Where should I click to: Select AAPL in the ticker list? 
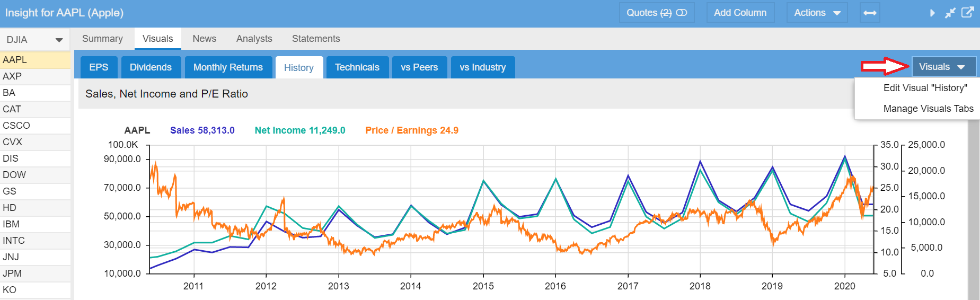coord(35,60)
